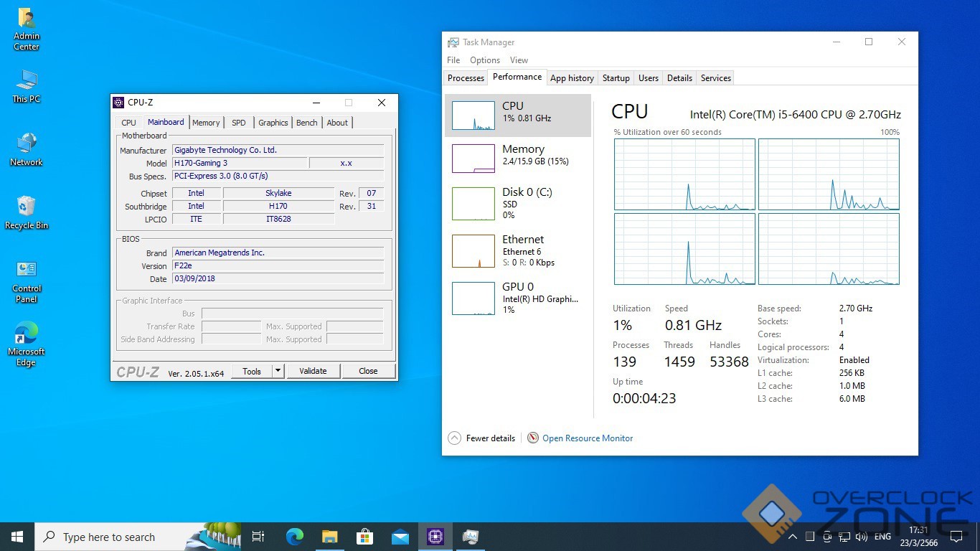
Task: Select the Control Panel desktop icon
Action: pyautogui.click(x=27, y=280)
